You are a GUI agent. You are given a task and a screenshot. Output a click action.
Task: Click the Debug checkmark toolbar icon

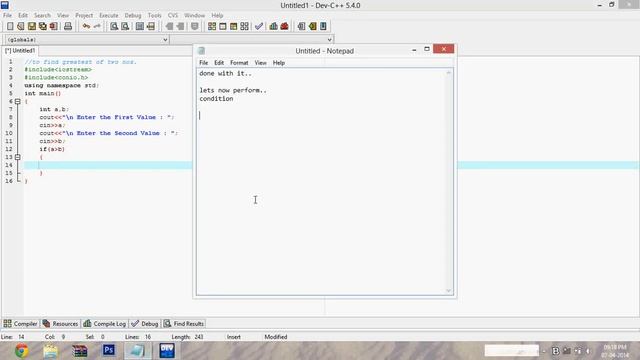tap(259, 26)
